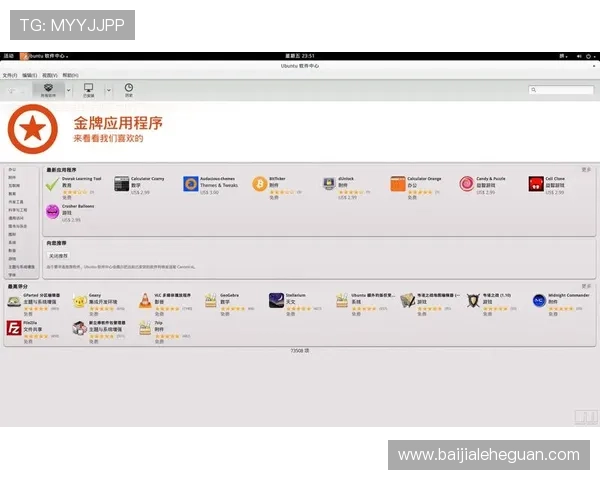Open the Ubuntu Software Center app menu

44,56
